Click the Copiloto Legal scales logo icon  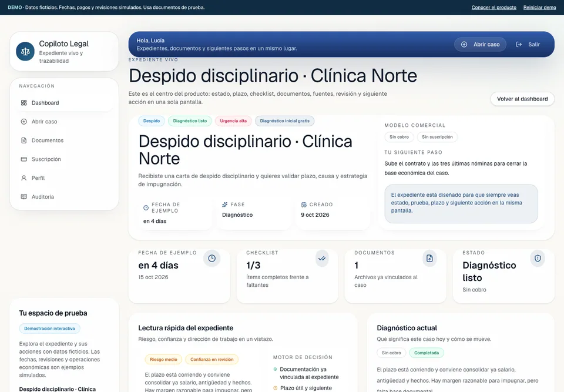[25, 52]
